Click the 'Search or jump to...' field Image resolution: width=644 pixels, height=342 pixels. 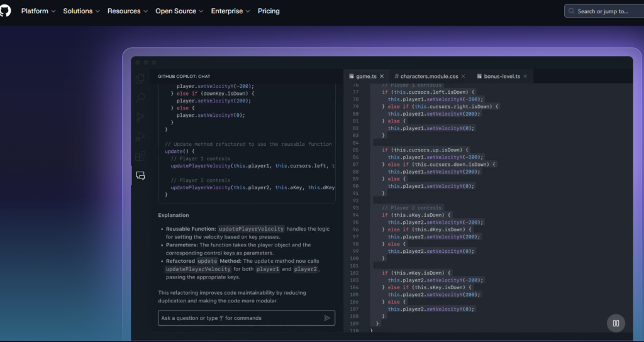click(604, 11)
